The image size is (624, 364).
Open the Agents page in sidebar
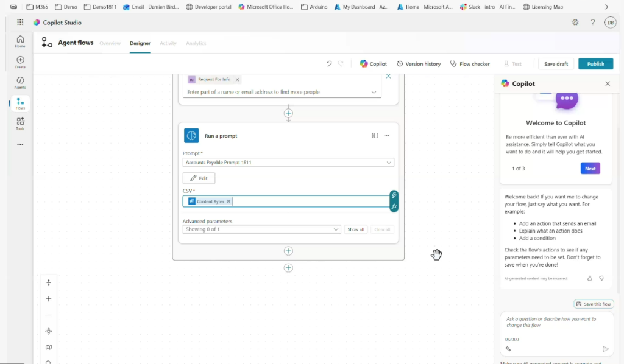(20, 83)
